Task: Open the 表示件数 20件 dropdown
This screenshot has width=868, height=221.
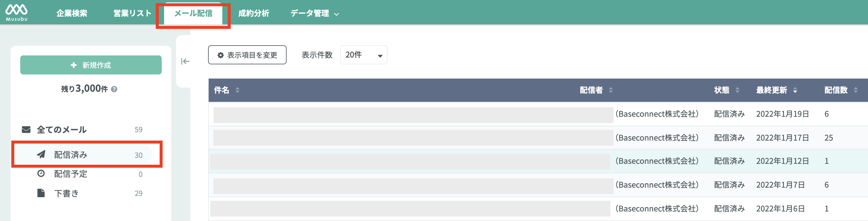Action: point(364,55)
